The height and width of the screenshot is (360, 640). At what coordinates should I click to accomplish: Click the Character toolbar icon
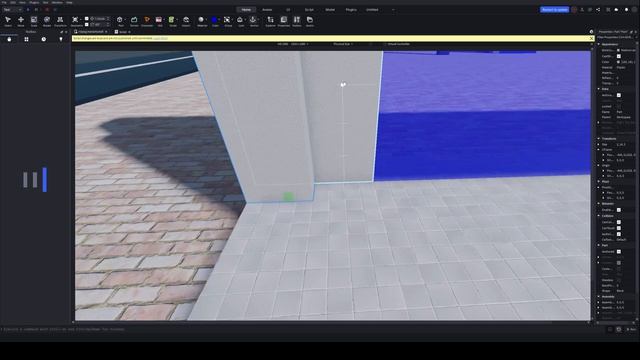pos(147,21)
